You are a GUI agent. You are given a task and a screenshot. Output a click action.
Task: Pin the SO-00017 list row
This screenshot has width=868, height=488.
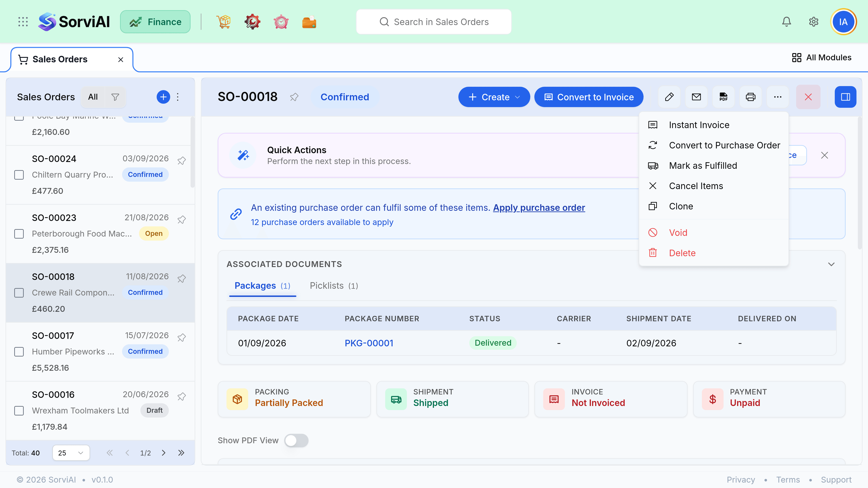point(182,338)
